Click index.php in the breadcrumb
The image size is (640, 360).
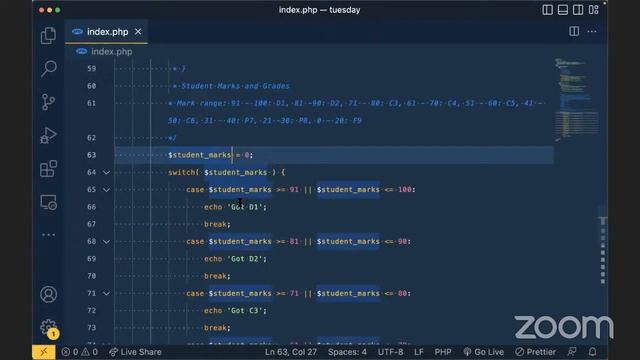click(111, 51)
